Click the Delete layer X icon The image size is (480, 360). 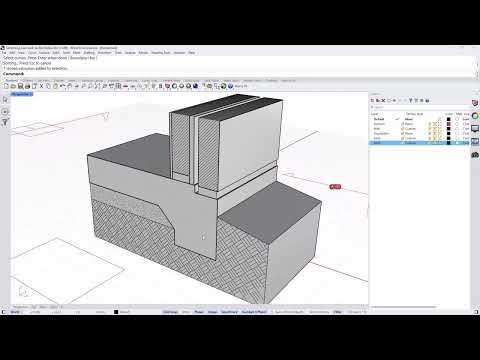pyautogui.click(x=383, y=100)
